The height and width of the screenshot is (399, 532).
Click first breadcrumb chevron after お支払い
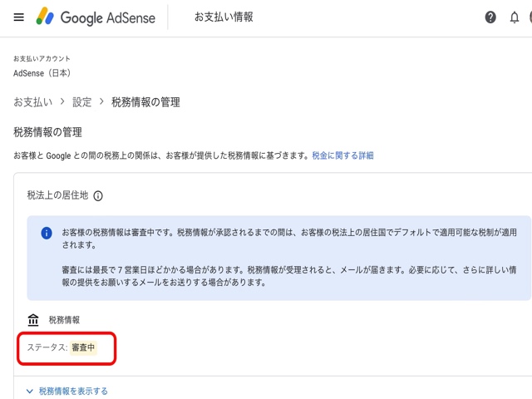point(62,101)
